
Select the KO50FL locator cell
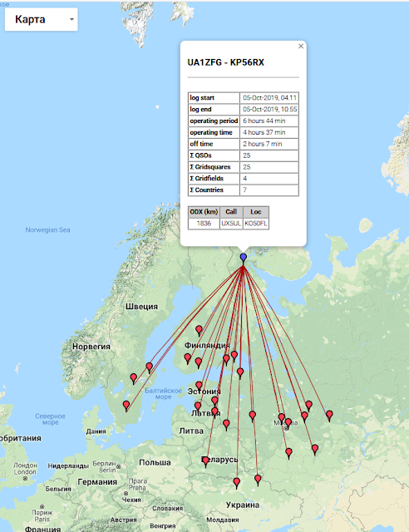[256, 224]
